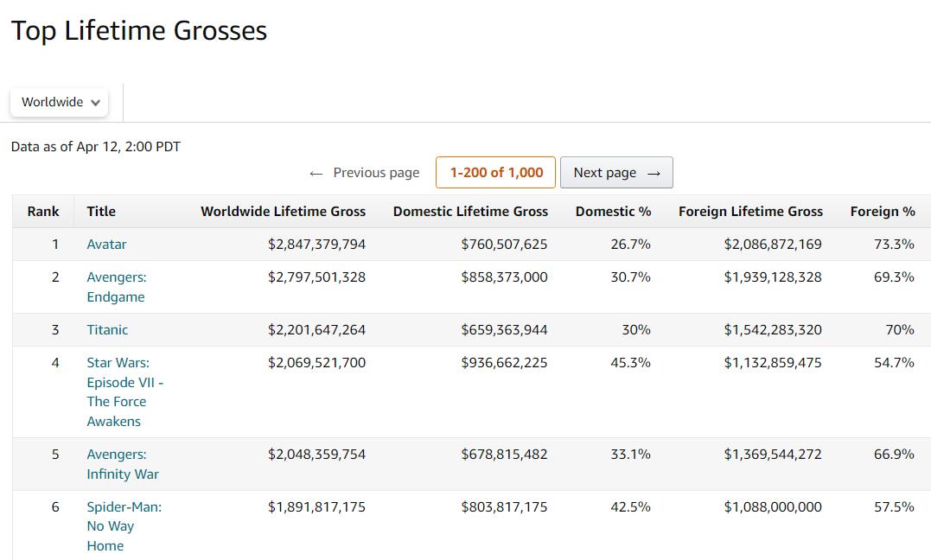931x560 pixels.
Task: Click the Next page button
Action: (x=615, y=173)
